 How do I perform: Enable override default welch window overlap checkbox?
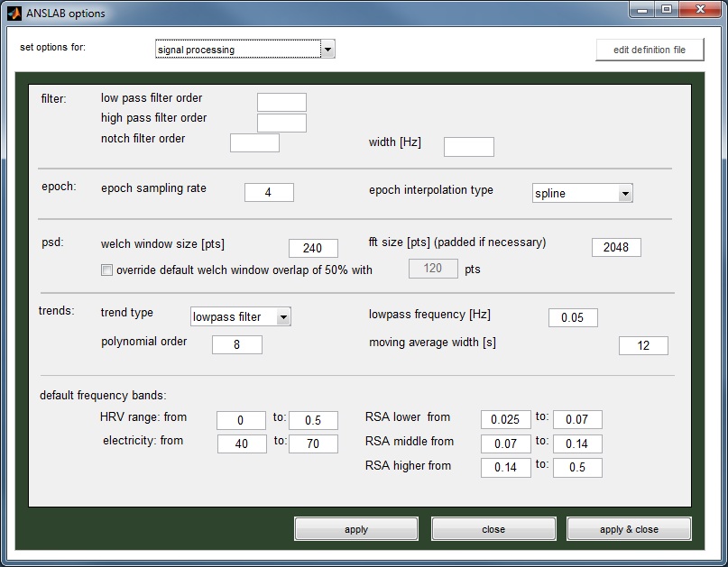106,270
